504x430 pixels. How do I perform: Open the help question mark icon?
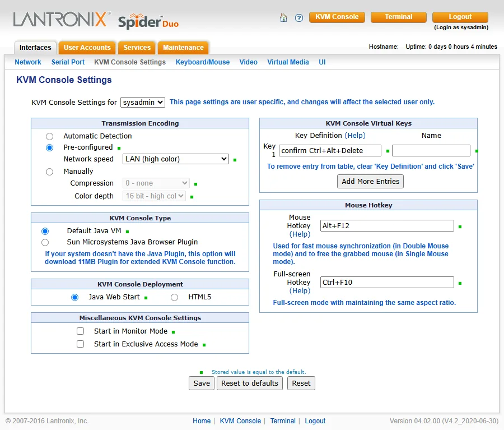click(x=299, y=18)
